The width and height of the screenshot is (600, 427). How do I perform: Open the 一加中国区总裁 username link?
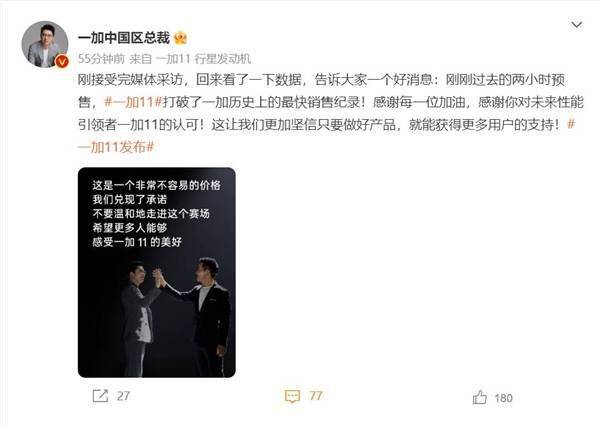124,37
